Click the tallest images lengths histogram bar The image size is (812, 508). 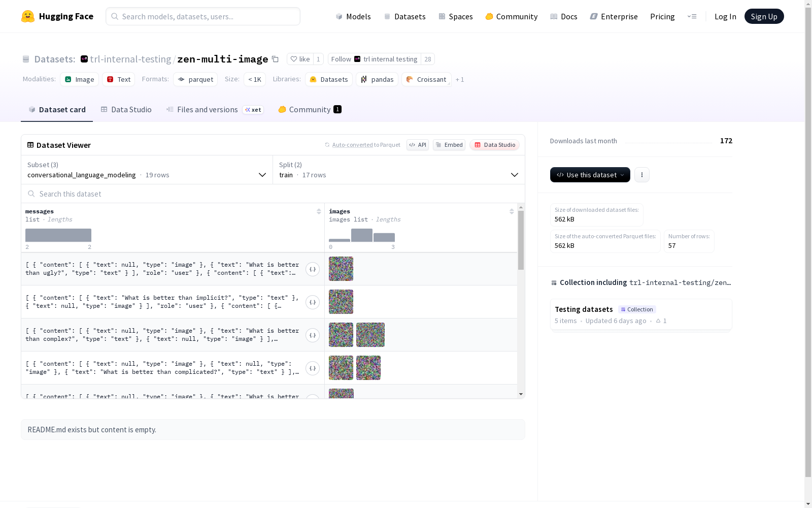[x=362, y=235]
